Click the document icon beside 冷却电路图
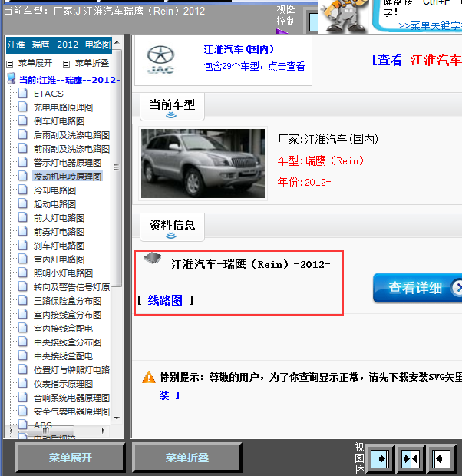Viewport: 462px width, 476px height. coord(23,190)
